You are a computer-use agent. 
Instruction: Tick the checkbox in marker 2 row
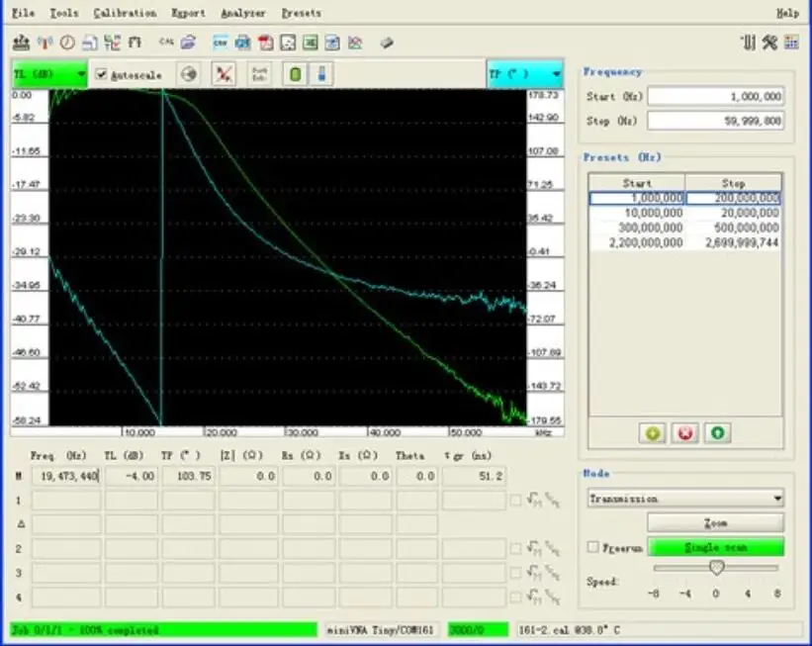pyautogui.click(x=516, y=549)
